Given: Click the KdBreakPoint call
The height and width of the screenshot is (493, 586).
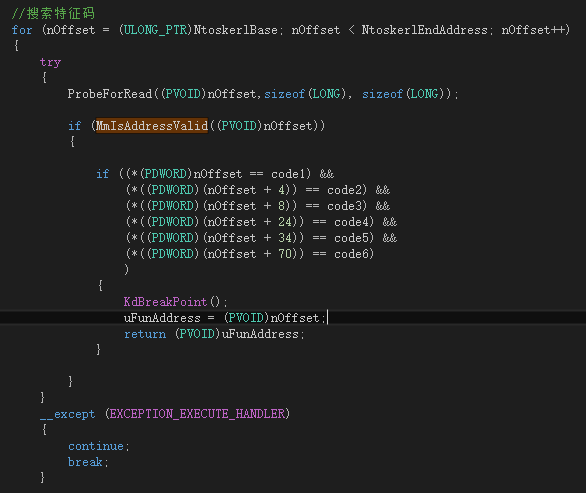Looking at the screenshot, I should point(165,302).
